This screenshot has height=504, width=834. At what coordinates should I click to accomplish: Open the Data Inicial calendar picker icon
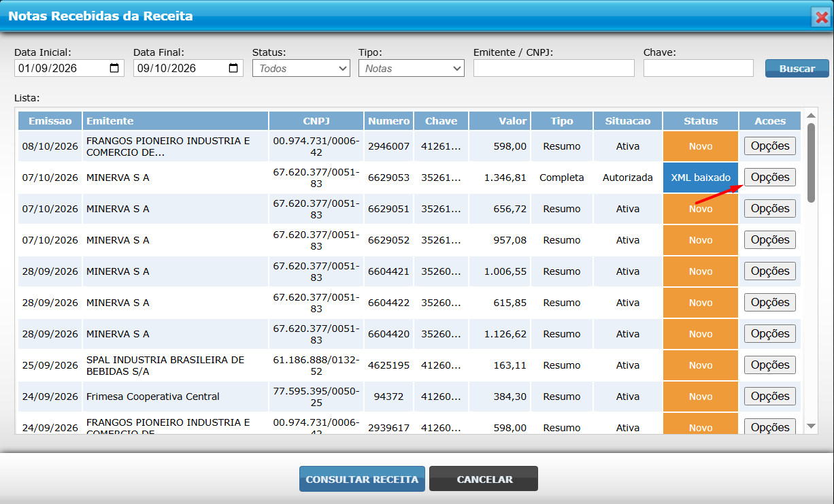tap(114, 68)
